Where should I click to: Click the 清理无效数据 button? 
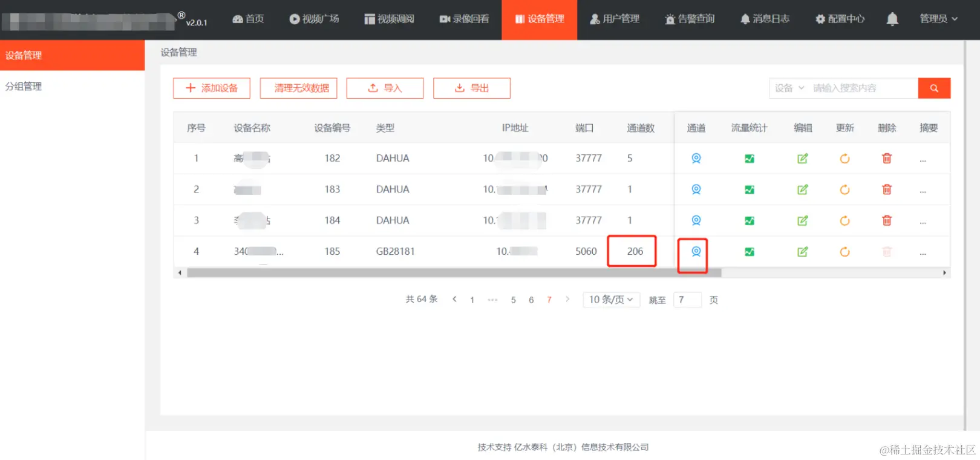point(299,88)
